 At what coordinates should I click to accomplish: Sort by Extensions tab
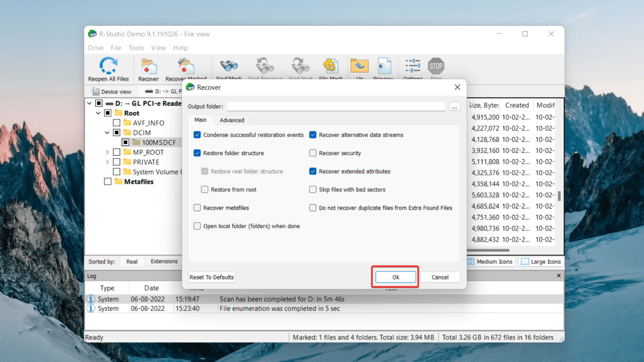[x=164, y=261]
